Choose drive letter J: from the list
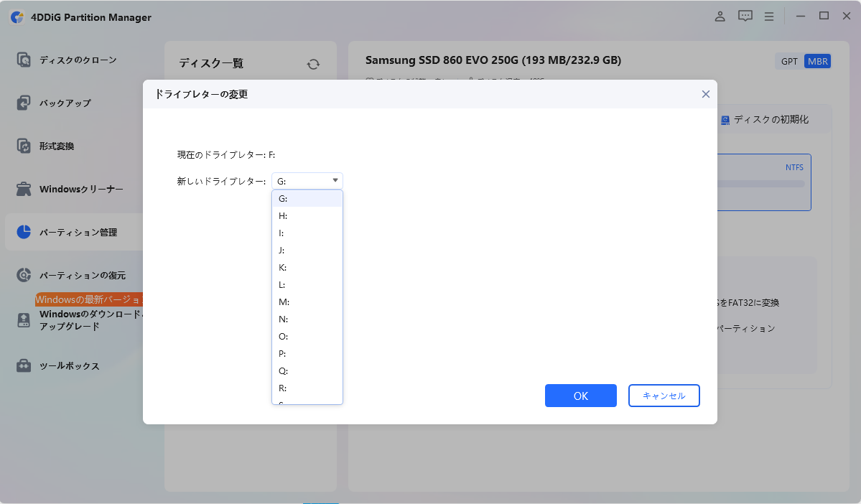 307,250
